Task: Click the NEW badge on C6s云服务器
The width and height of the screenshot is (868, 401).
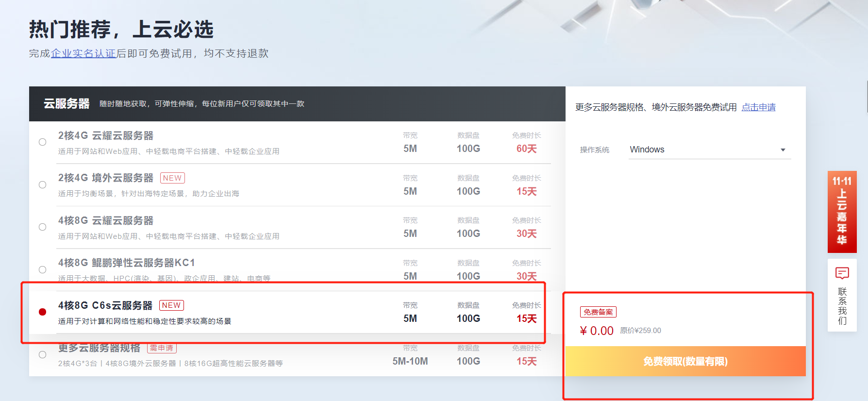Action: (171, 305)
